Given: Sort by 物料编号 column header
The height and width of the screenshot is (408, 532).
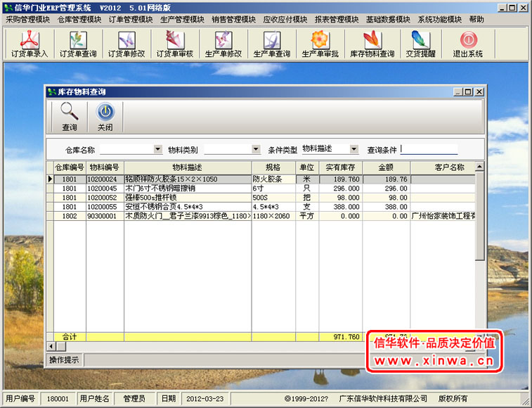Looking at the screenshot, I should tap(105, 167).
